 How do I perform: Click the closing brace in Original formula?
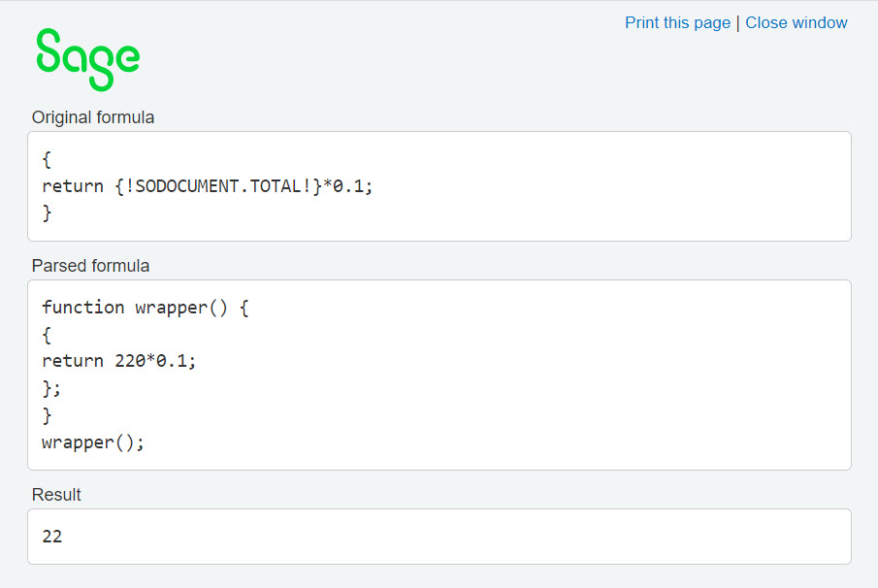click(x=47, y=213)
